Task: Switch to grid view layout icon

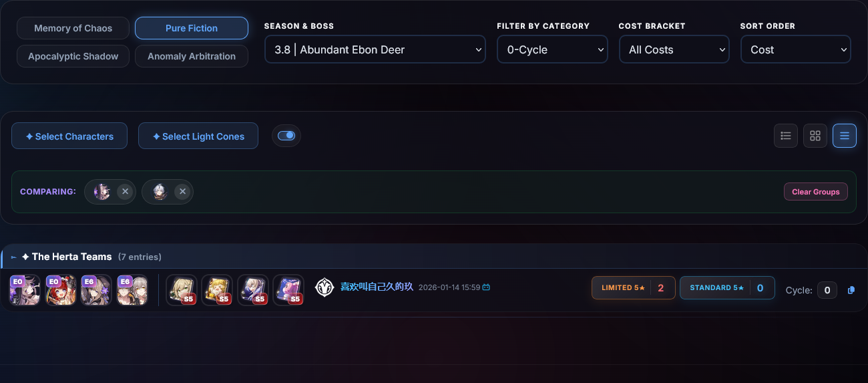Action: (815, 136)
